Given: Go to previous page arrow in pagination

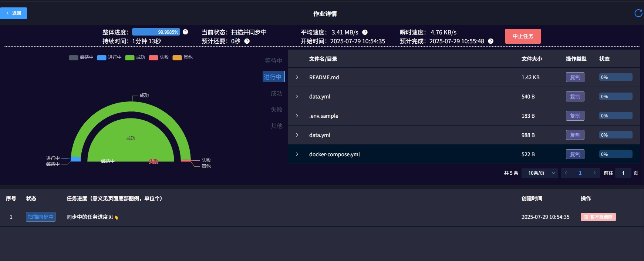Looking at the screenshot, I should pos(566,173).
